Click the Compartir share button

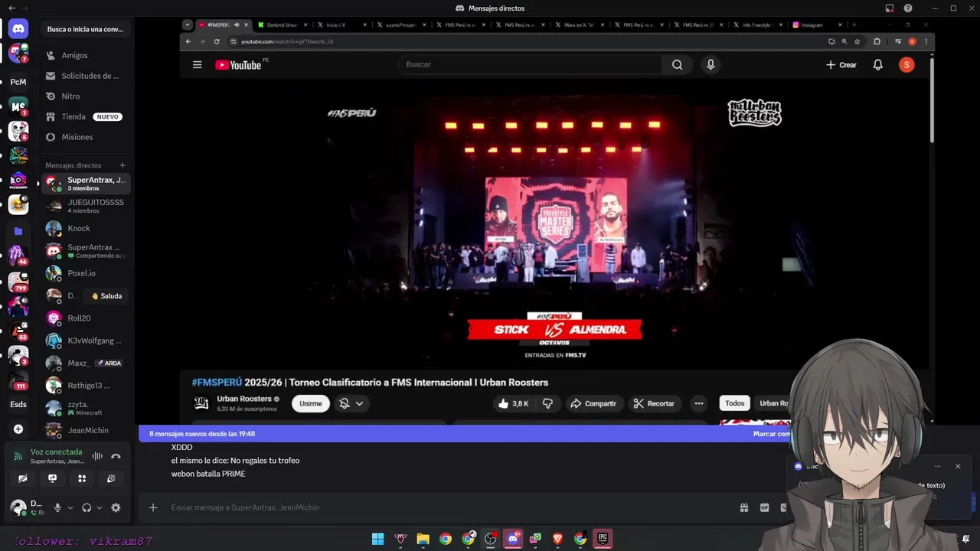593,403
